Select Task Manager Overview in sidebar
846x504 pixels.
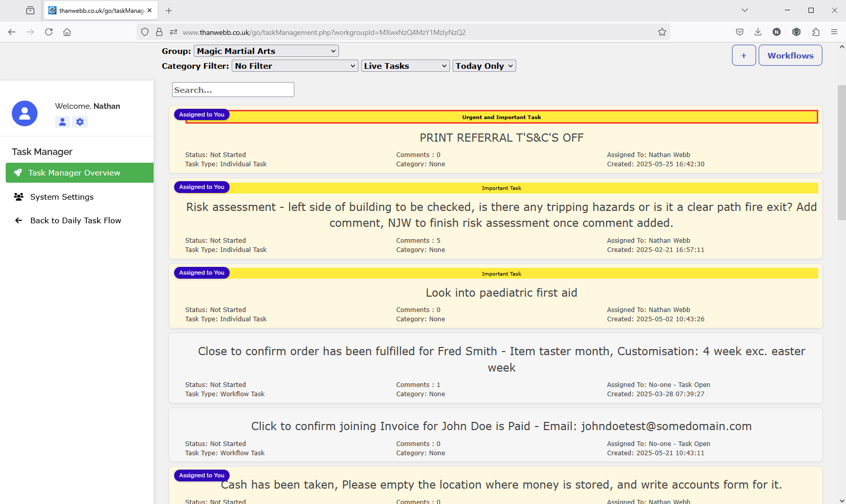click(x=80, y=173)
